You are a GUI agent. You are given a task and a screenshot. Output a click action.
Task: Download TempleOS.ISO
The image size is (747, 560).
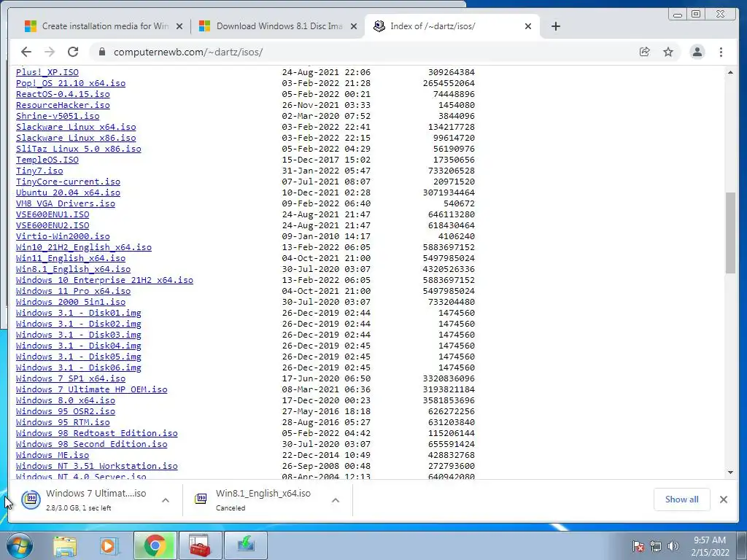(47, 160)
